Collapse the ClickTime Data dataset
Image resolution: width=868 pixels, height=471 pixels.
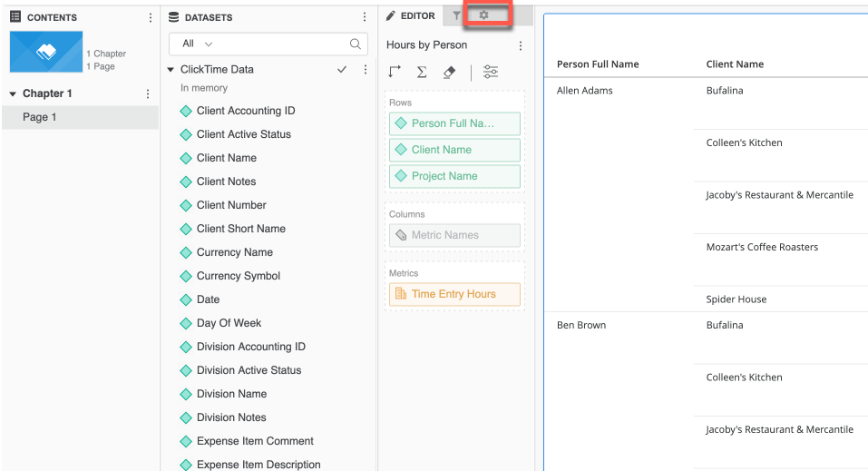[171, 70]
